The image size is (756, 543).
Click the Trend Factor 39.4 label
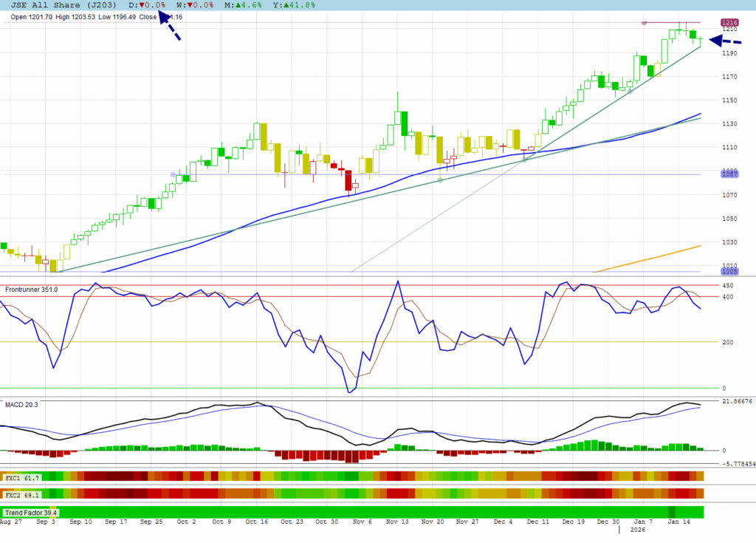[31, 512]
